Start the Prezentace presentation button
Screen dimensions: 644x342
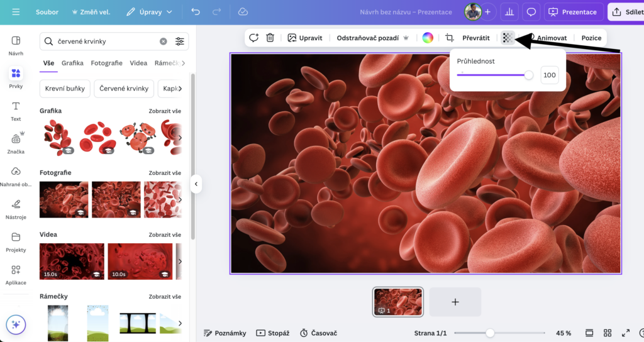[x=573, y=12]
